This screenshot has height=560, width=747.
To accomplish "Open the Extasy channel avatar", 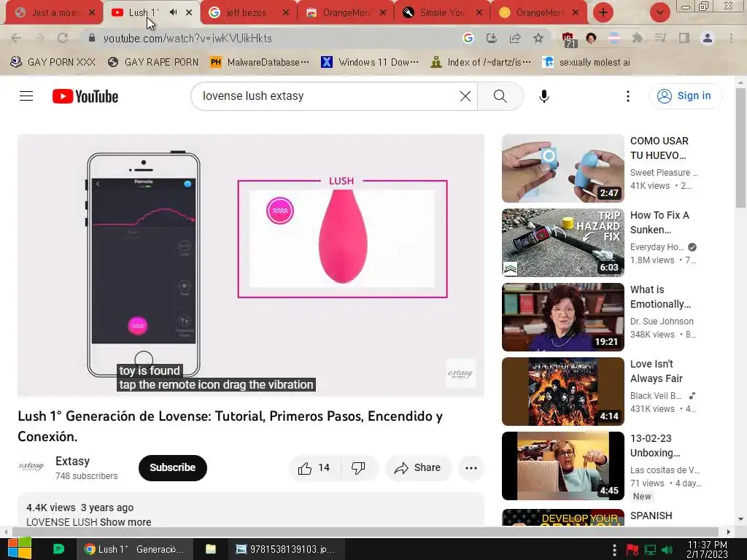I will point(31,466).
